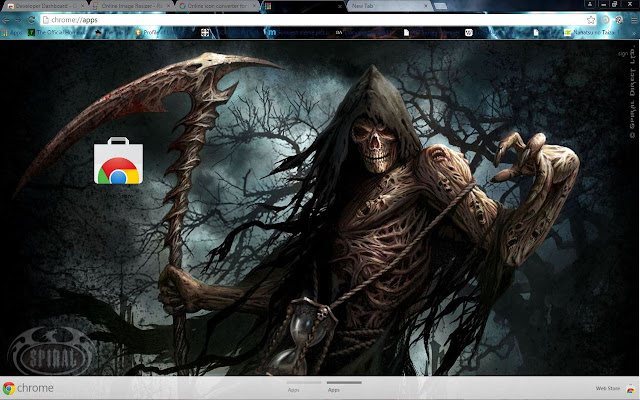Click the user profile icon in title bar

click(590, 4)
